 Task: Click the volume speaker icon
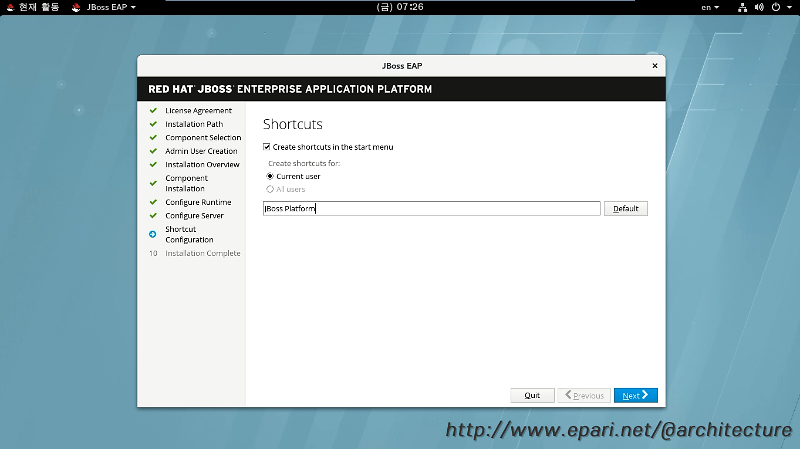coord(759,7)
